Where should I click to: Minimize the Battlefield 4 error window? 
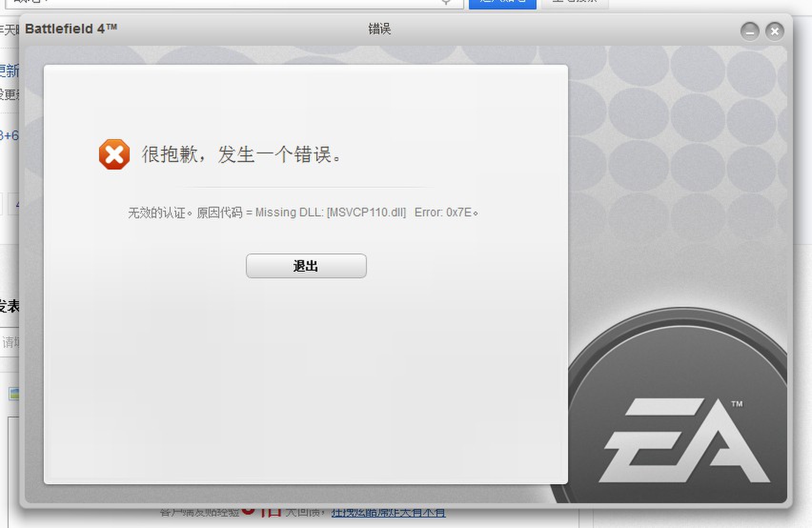coord(750,32)
